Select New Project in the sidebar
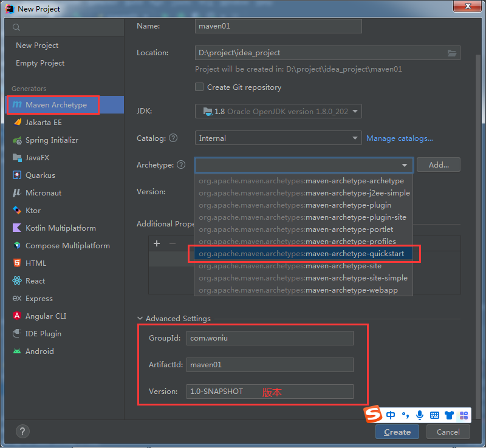486x448 pixels. (x=37, y=46)
